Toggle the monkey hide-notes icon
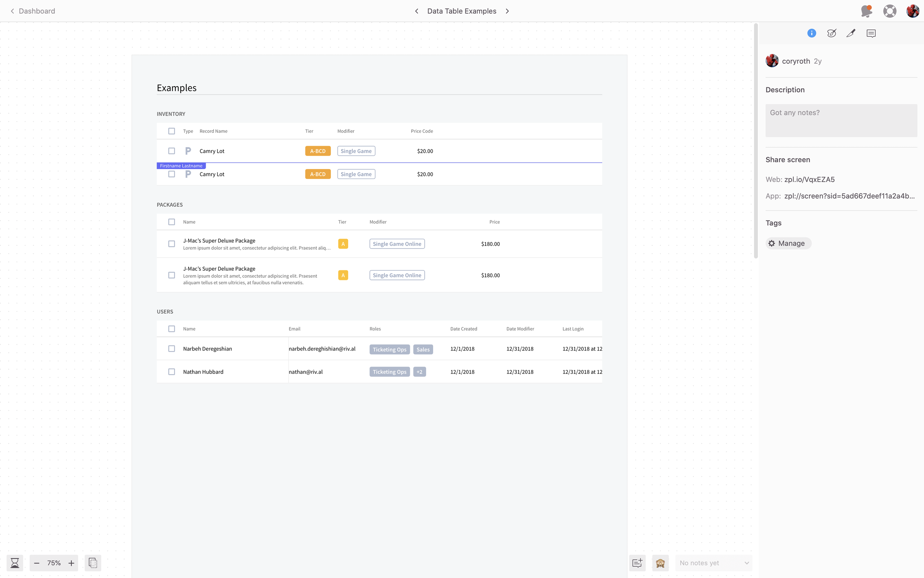Viewport: 924px width, 578px height. tap(660, 563)
